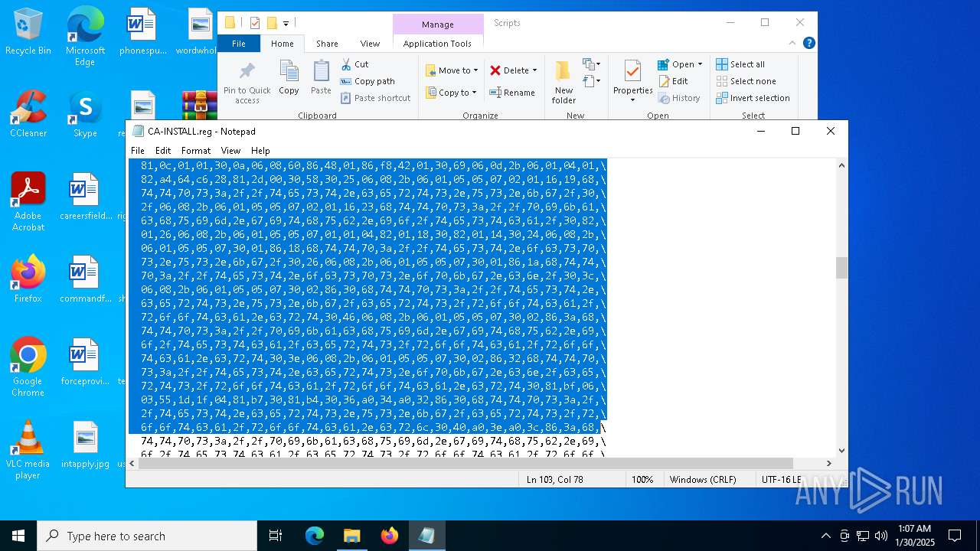Click the Copy icon in Explorer ribbon
This screenshot has width=980, height=551.
[289, 78]
